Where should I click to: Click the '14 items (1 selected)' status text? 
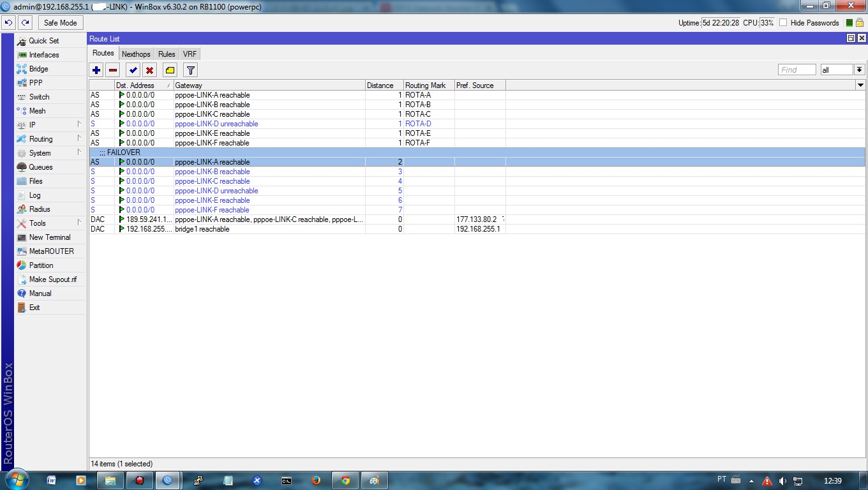122,464
